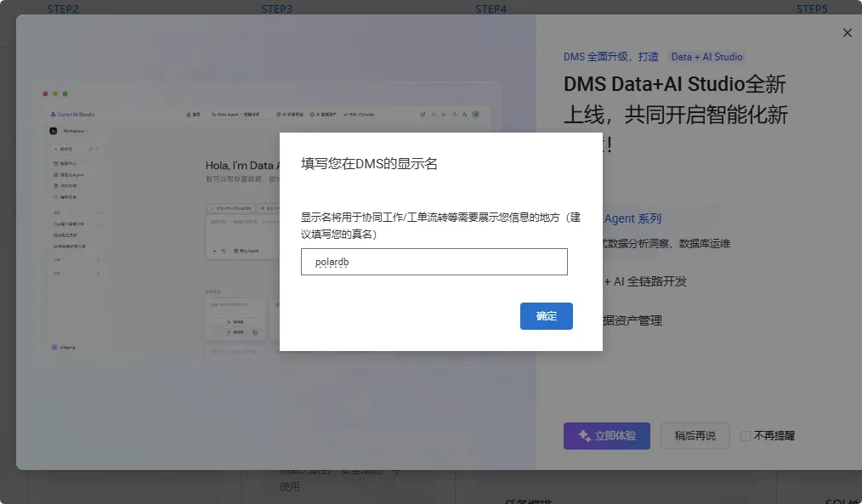Enable the 不再提醒 checkbox
Viewport: 862px width, 504px height.
tap(746, 435)
